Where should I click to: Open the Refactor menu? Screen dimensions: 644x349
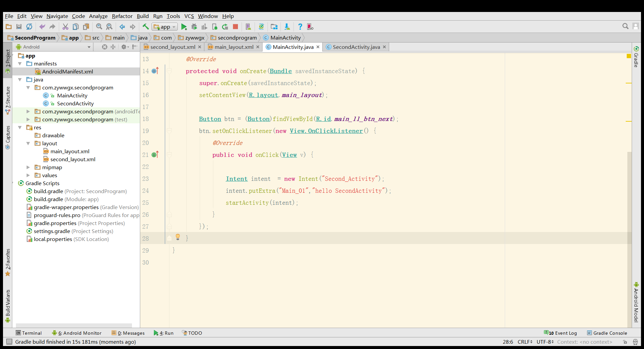click(x=122, y=16)
